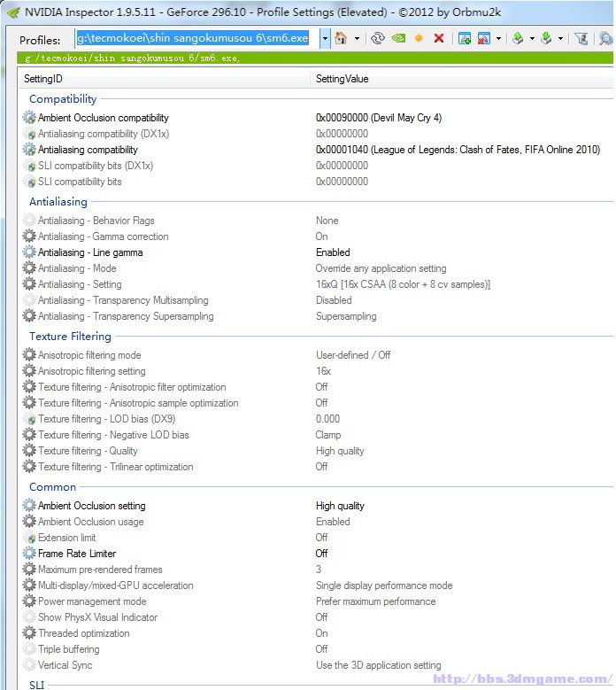
Task: Select the League of Legends antialiasing compatibility value
Action: coord(458,150)
